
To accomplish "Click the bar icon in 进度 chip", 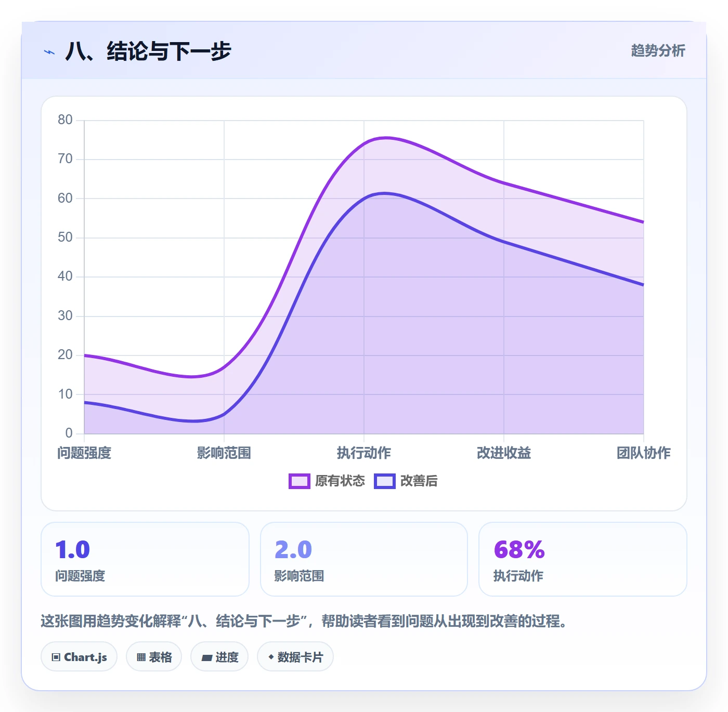I will (206, 658).
